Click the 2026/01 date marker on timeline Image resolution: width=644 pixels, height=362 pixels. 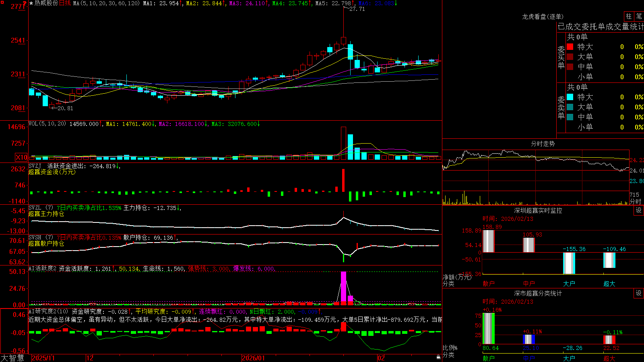point(253,358)
